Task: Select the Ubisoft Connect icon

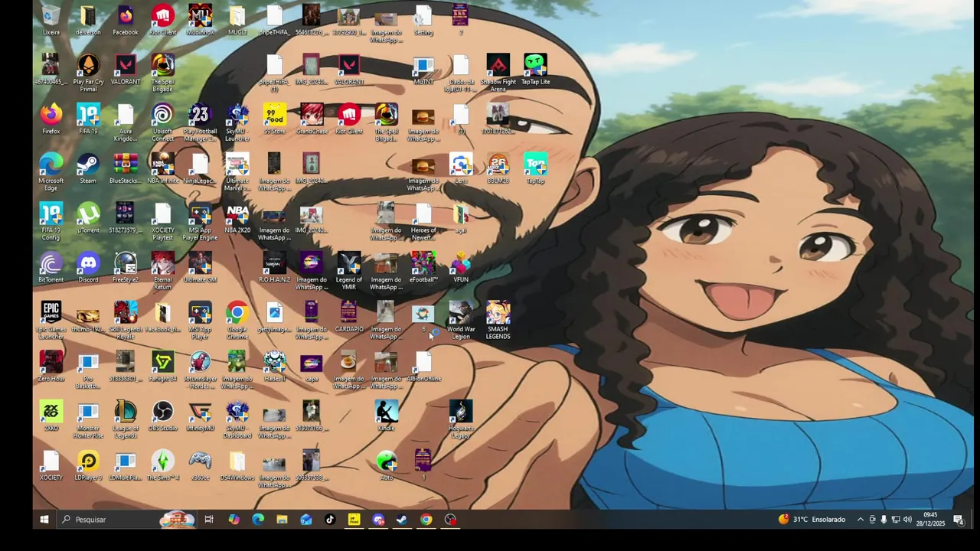Action: point(162,123)
